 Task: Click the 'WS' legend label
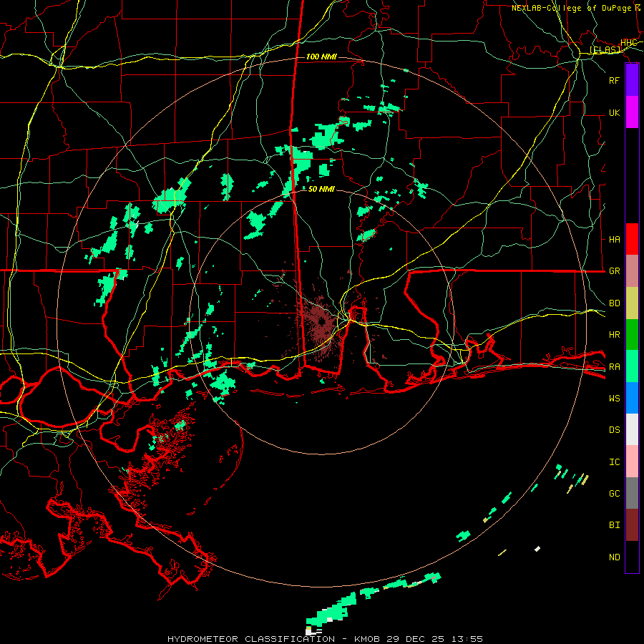(614, 399)
